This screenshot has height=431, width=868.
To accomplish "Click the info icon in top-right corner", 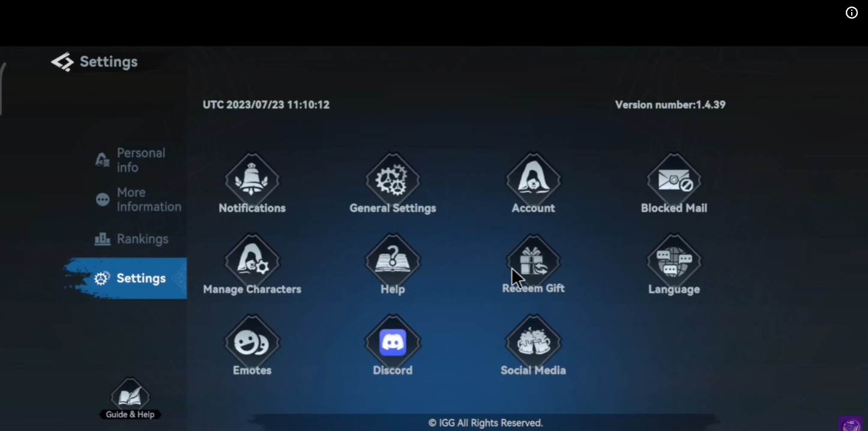I will pyautogui.click(x=851, y=13).
